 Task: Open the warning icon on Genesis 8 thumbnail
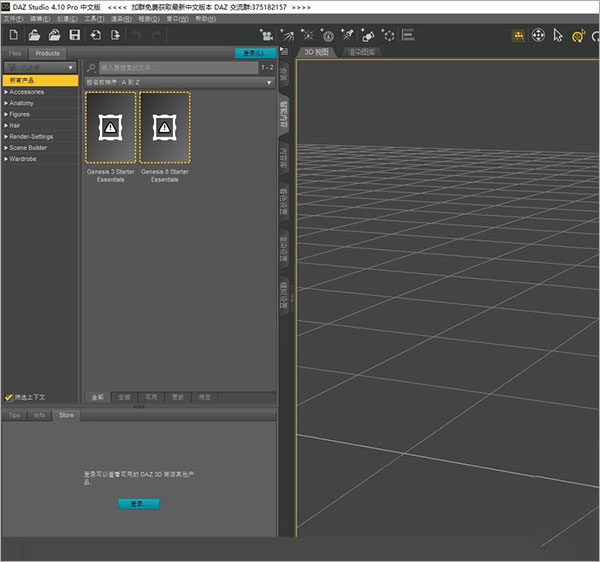tap(165, 127)
